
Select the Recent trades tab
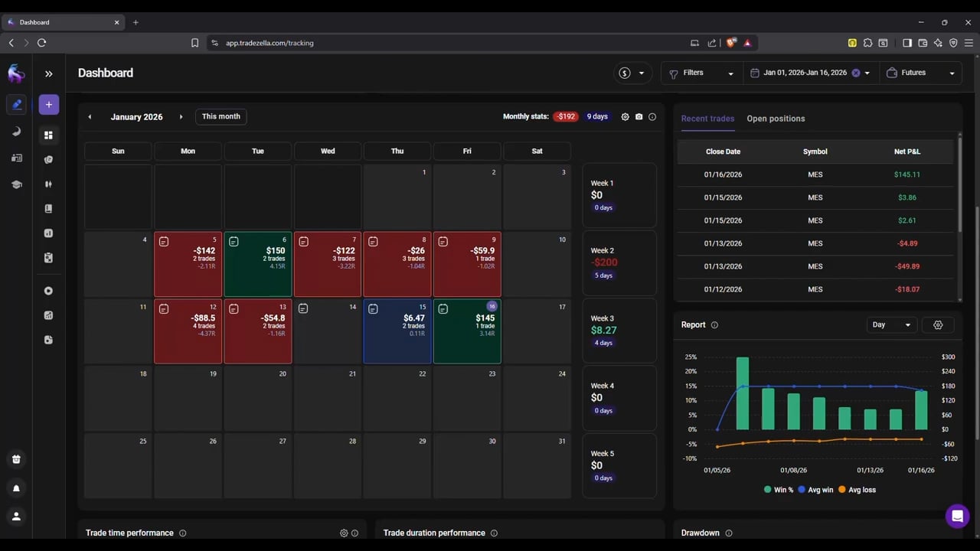coord(707,119)
